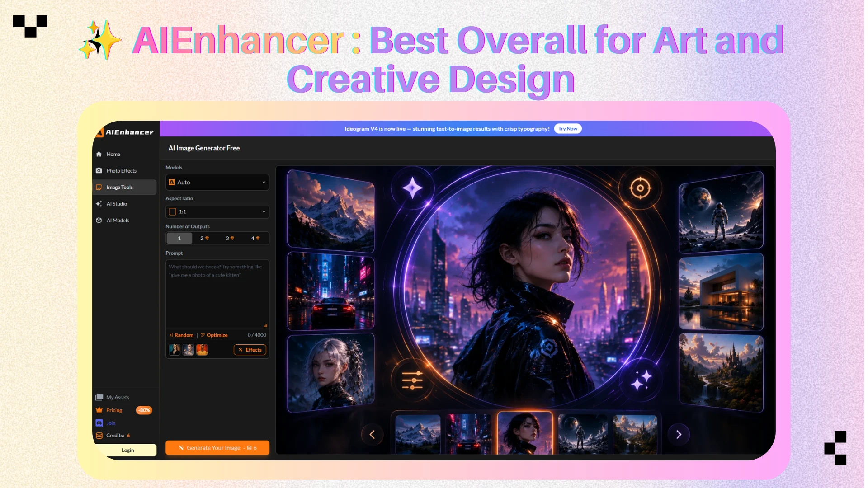868x488 pixels.
Task: Click Generate Your Image button
Action: coord(217,448)
